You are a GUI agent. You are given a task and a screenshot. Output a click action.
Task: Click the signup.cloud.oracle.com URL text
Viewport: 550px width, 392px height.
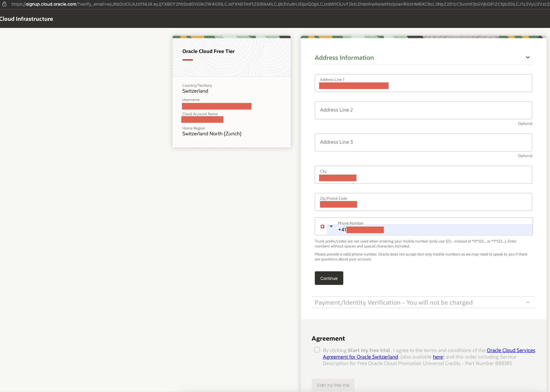pyautogui.click(x=51, y=4)
